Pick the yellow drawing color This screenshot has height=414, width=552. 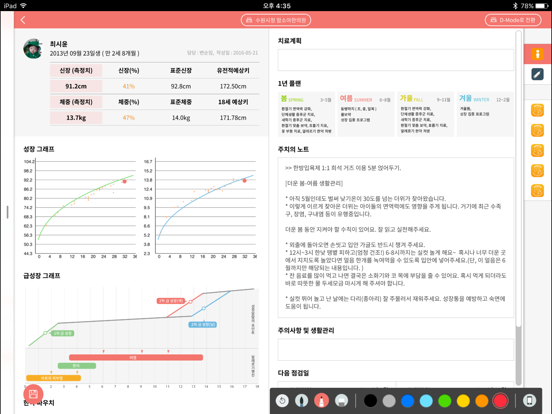coord(463,401)
